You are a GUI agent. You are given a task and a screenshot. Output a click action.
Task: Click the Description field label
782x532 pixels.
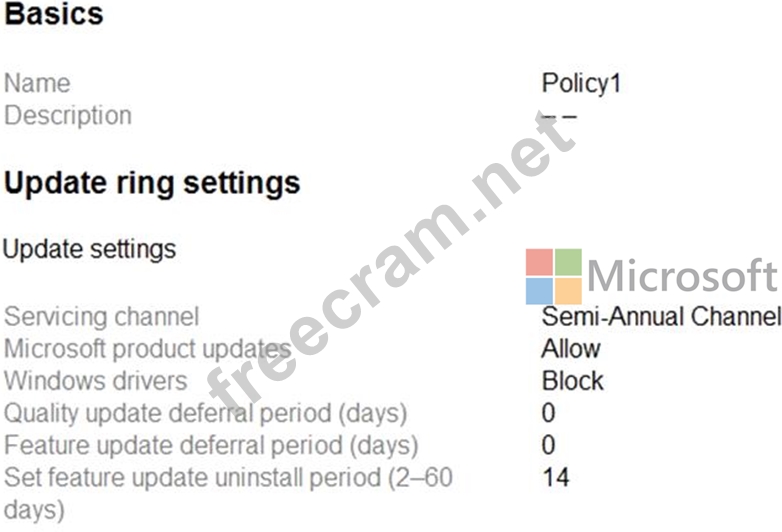68,116
